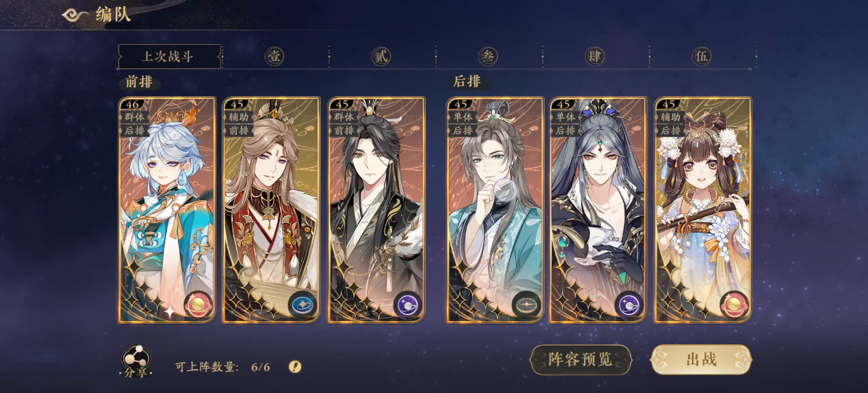Tap the red planet badge on blue-haired character card
This screenshot has height=393, width=868.
pos(198,305)
